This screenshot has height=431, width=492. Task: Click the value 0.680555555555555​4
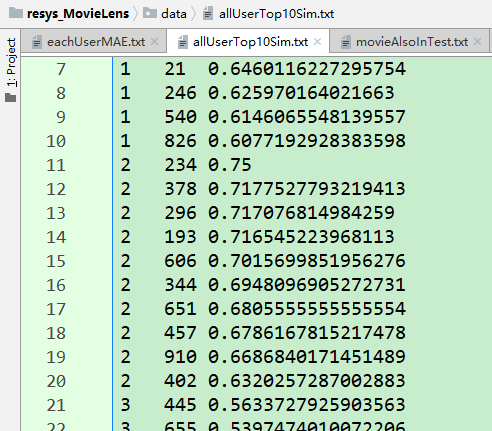coord(307,309)
